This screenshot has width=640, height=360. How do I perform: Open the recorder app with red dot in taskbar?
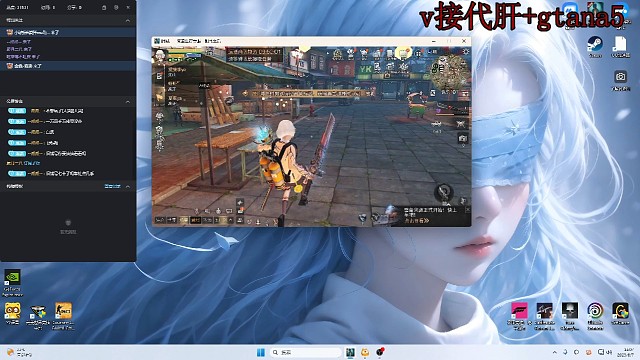tap(380, 352)
